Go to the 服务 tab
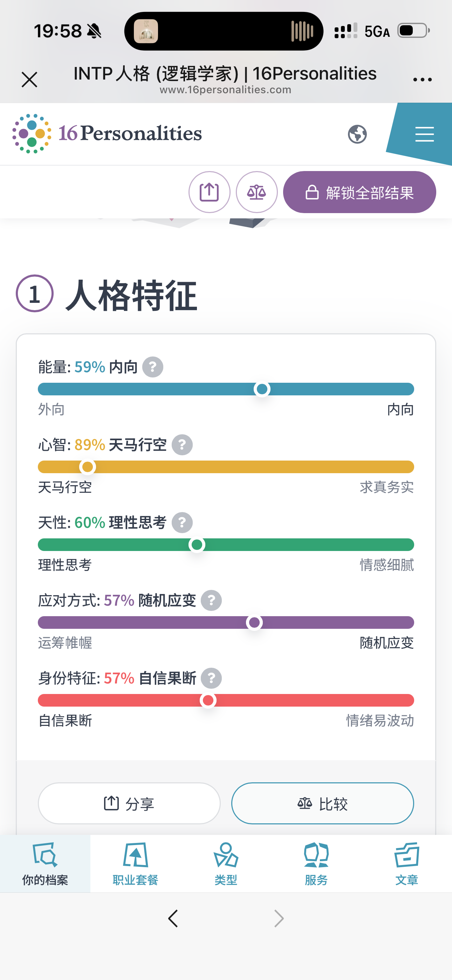This screenshot has width=452, height=980. (x=316, y=864)
